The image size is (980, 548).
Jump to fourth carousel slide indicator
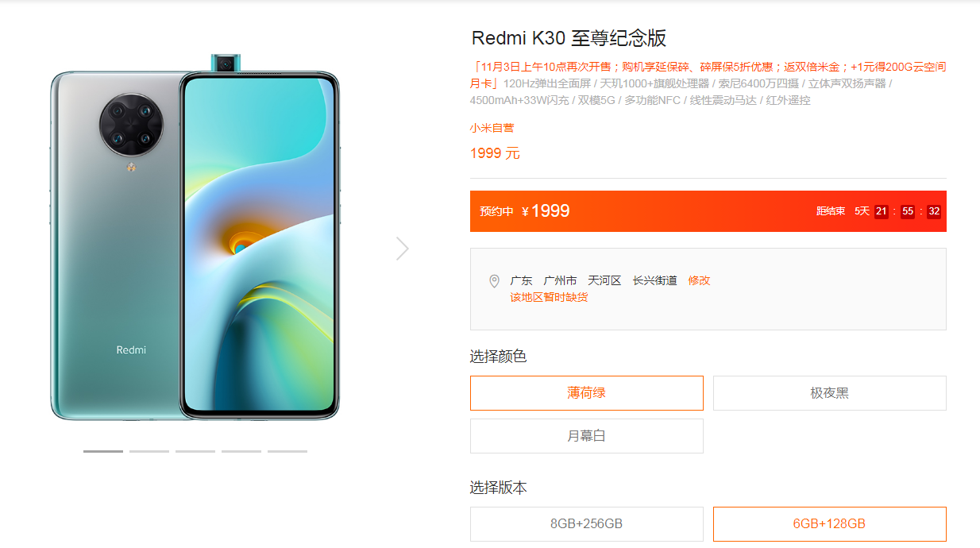pos(241,451)
